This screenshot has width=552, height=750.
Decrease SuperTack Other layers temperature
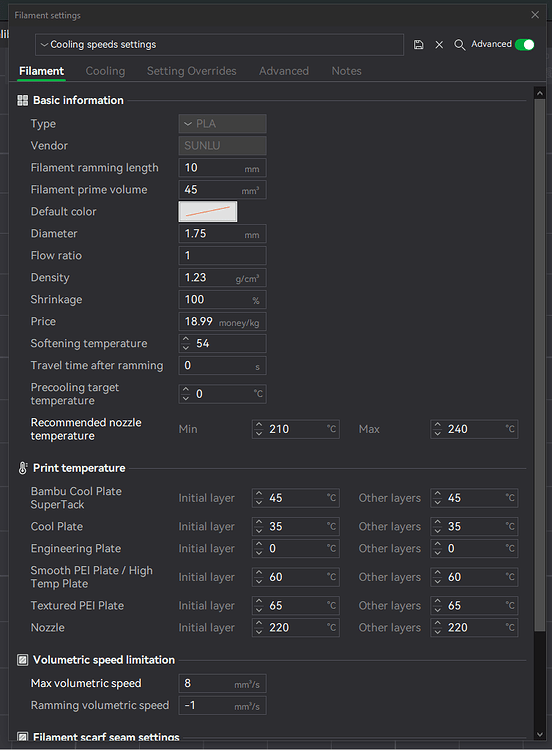pyautogui.click(x=438, y=502)
